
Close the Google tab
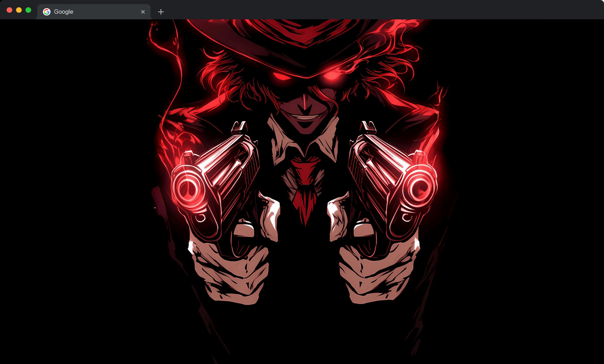pyautogui.click(x=143, y=12)
